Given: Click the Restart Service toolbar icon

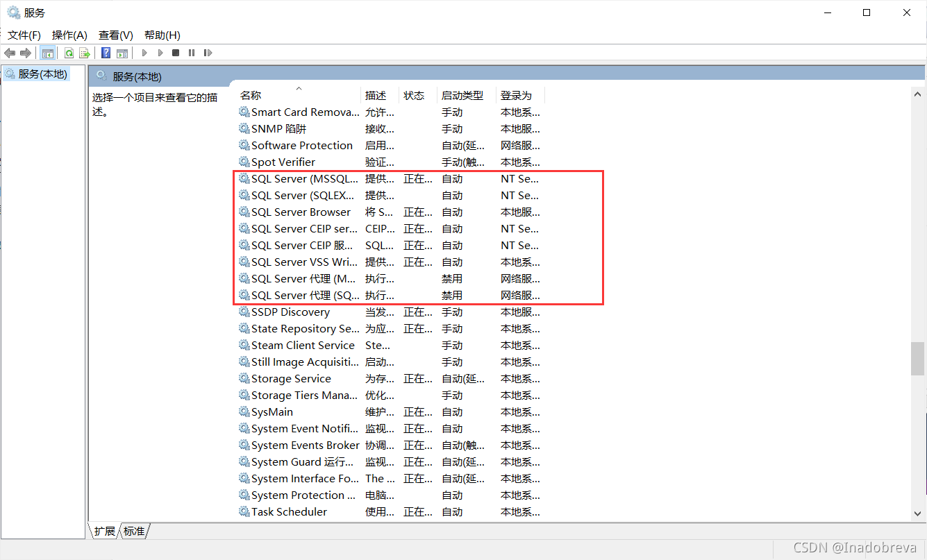Looking at the screenshot, I should pyautogui.click(x=208, y=53).
